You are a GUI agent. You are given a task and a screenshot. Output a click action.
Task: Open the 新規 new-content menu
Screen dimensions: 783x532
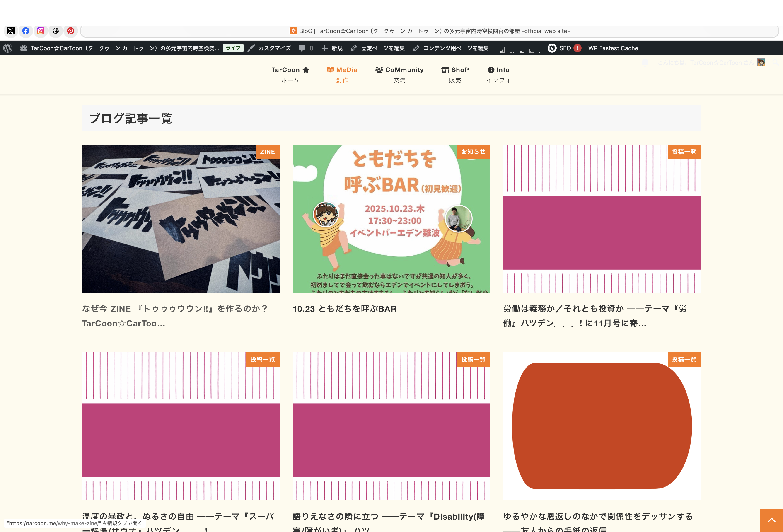click(332, 48)
